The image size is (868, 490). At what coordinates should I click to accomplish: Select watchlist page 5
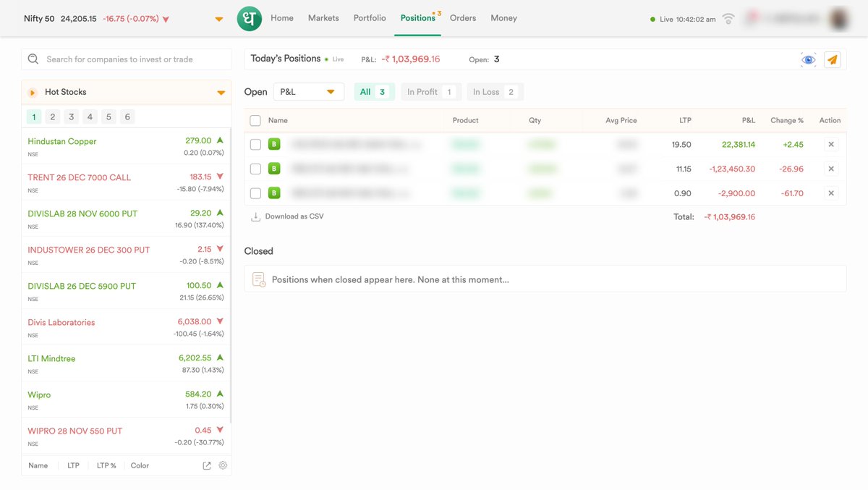(x=109, y=117)
